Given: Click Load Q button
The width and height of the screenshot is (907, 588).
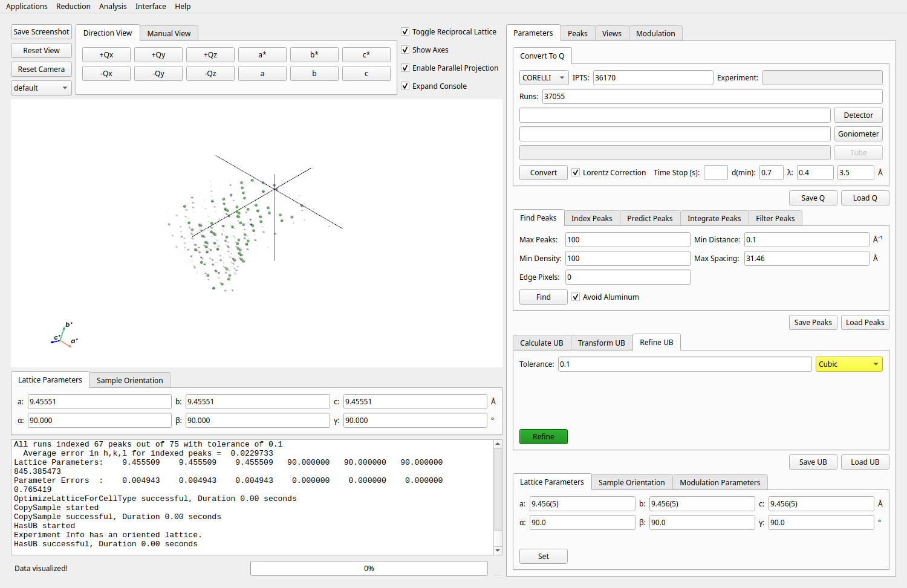Looking at the screenshot, I should (x=865, y=198).
